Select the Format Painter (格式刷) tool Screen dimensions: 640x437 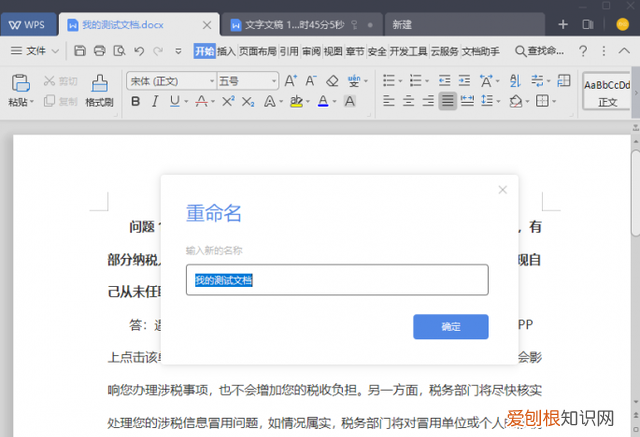[x=99, y=90]
